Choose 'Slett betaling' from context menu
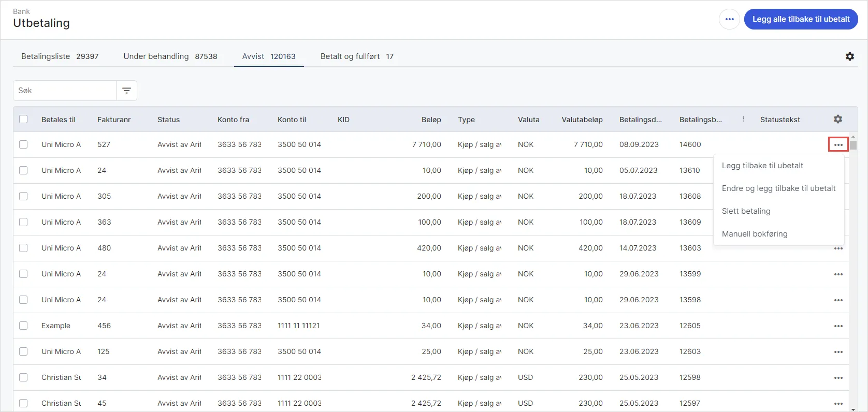This screenshot has height=412, width=868. tap(746, 211)
